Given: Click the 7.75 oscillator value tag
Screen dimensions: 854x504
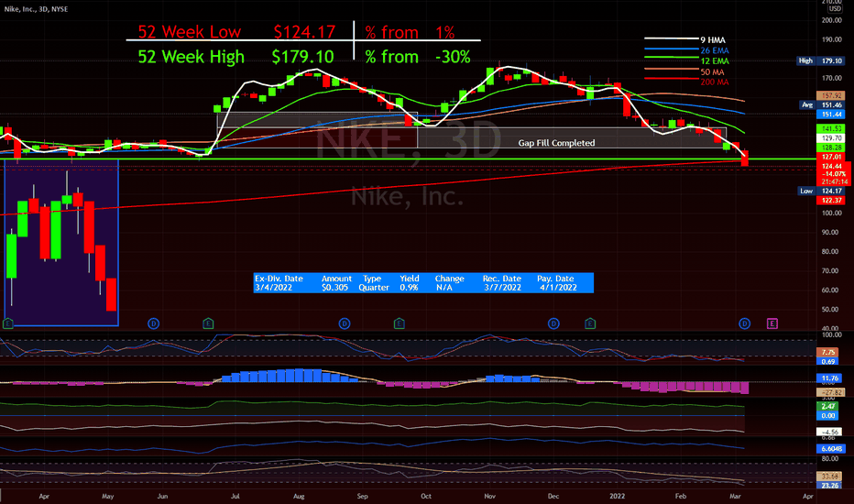Looking at the screenshot, I should 828,353.
